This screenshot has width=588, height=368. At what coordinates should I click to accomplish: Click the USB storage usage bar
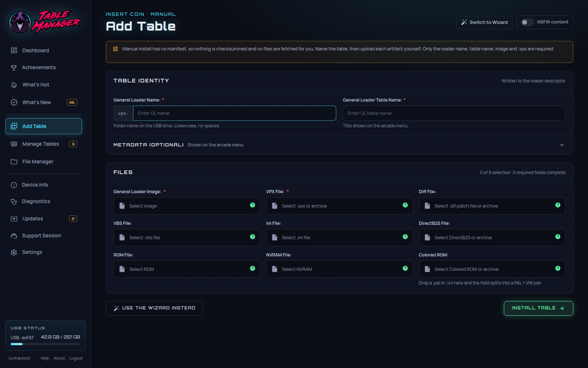pos(45,344)
